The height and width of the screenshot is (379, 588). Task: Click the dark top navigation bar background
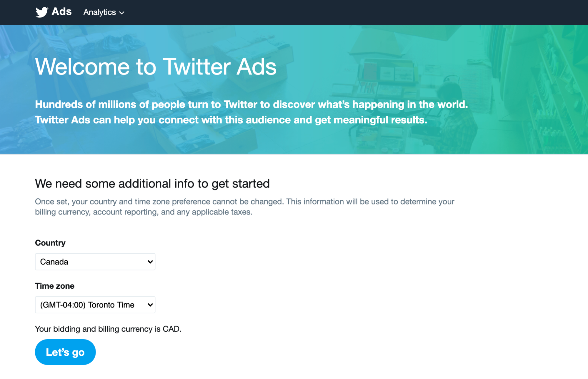353,12
